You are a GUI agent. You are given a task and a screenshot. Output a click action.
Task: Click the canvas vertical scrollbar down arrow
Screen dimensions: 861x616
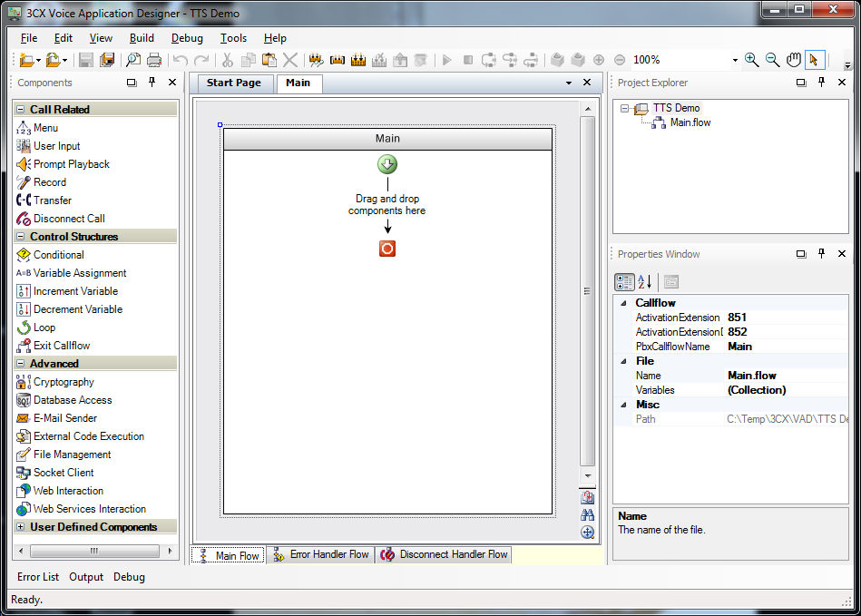click(588, 476)
